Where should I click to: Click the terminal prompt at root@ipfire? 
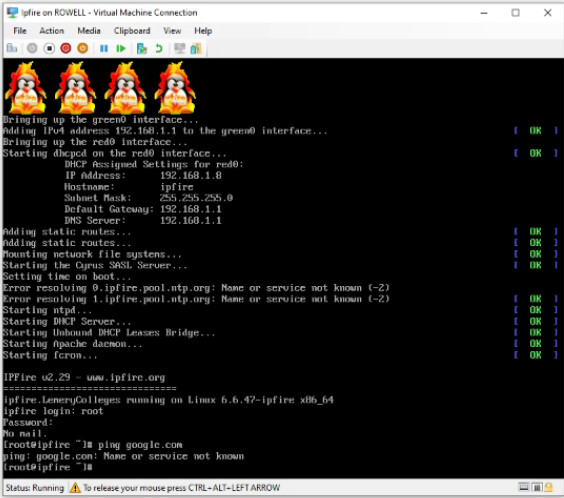(48, 467)
